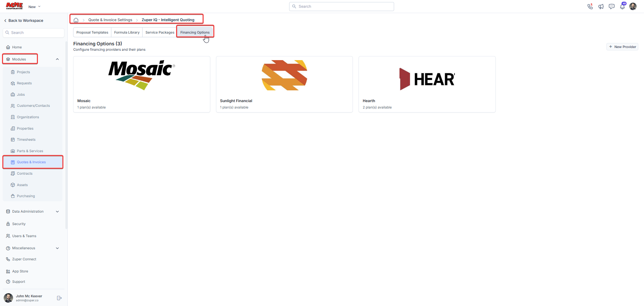Open Quote & Invoice Settings breadcrumb
Screen dimensions: 644x306
(110, 20)
